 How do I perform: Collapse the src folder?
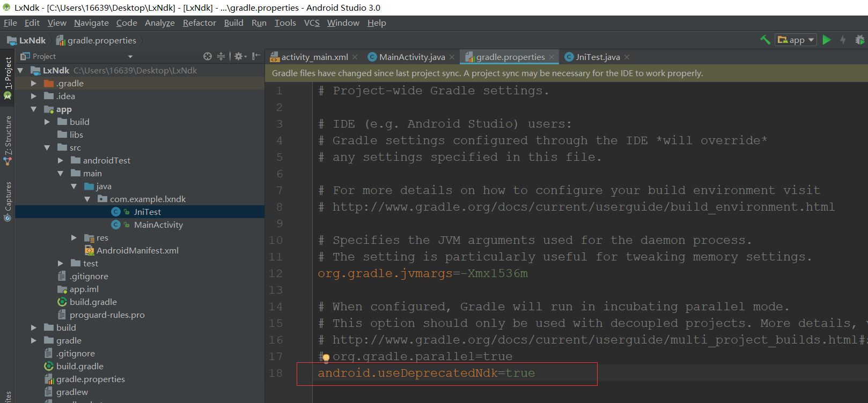pos(47,147)
